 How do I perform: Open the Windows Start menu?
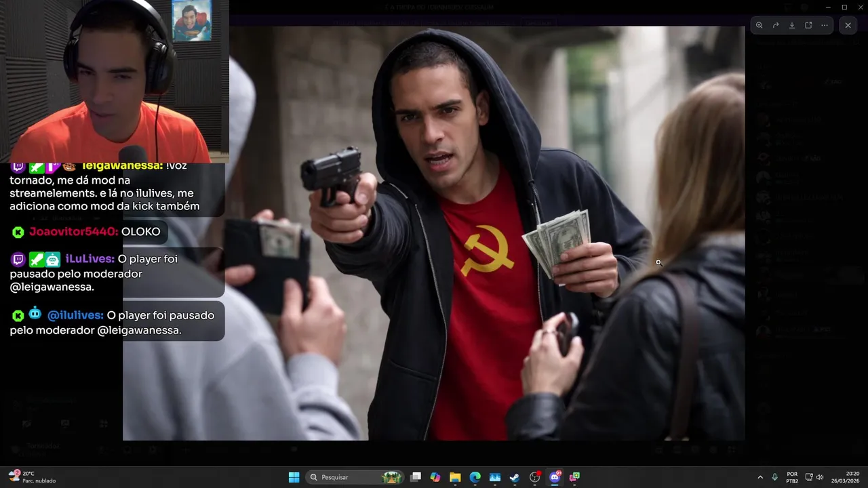tap(294, 477)
